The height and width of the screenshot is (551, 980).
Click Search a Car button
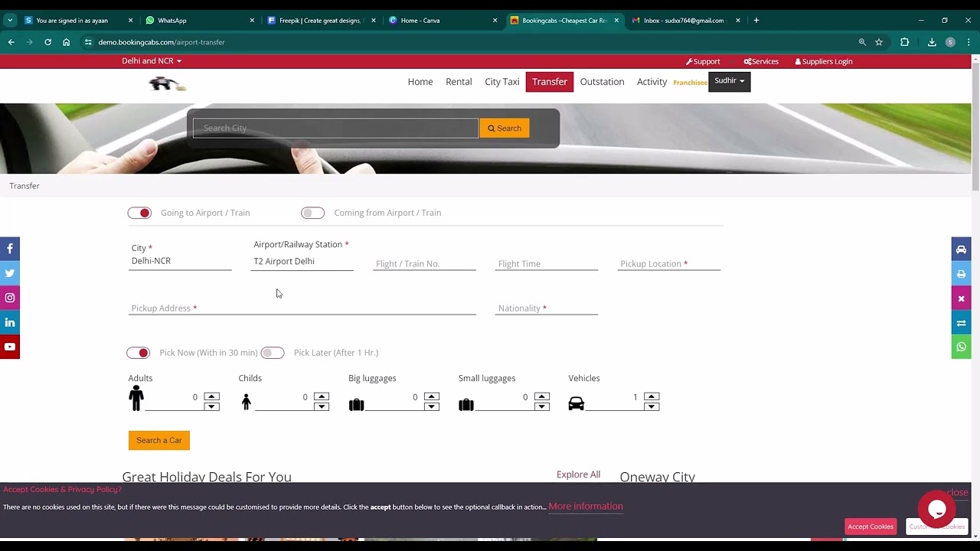click(x=159, y=440)
